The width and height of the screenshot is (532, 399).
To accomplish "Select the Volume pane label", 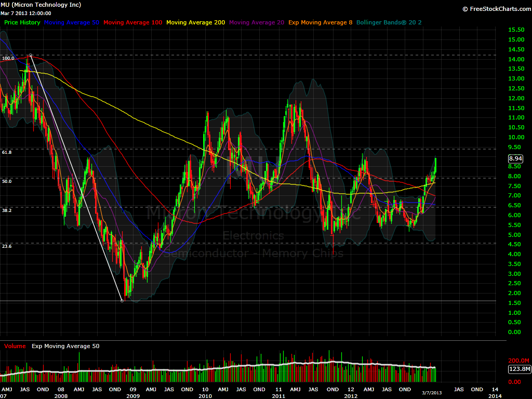I will click(15, 345).
